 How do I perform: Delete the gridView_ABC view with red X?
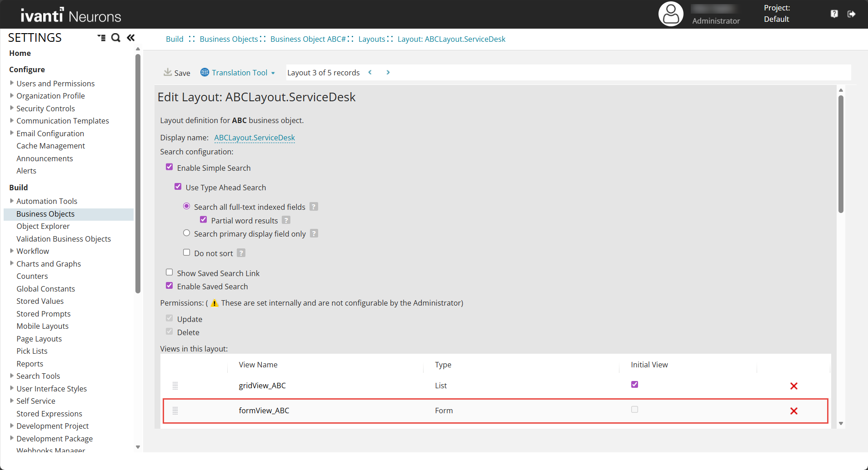coord(793,386)
